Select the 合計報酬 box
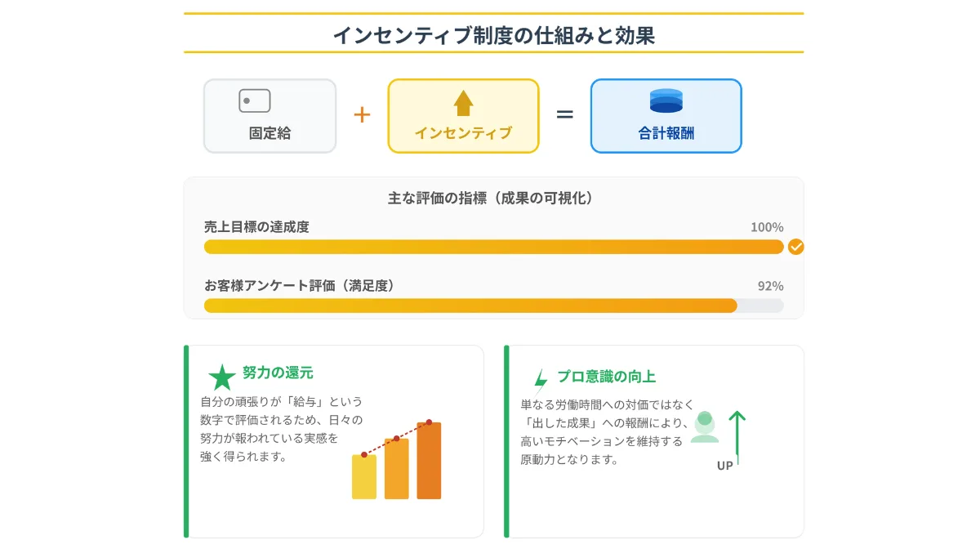This screenshot has width=980, height=549. pyautogui.click(x=666, y=116)
